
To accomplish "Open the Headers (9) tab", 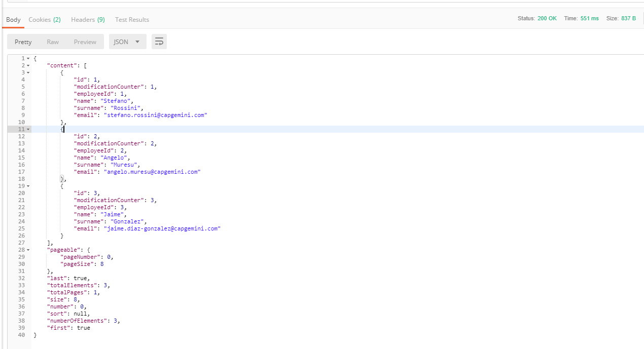I will pos(88,20).
